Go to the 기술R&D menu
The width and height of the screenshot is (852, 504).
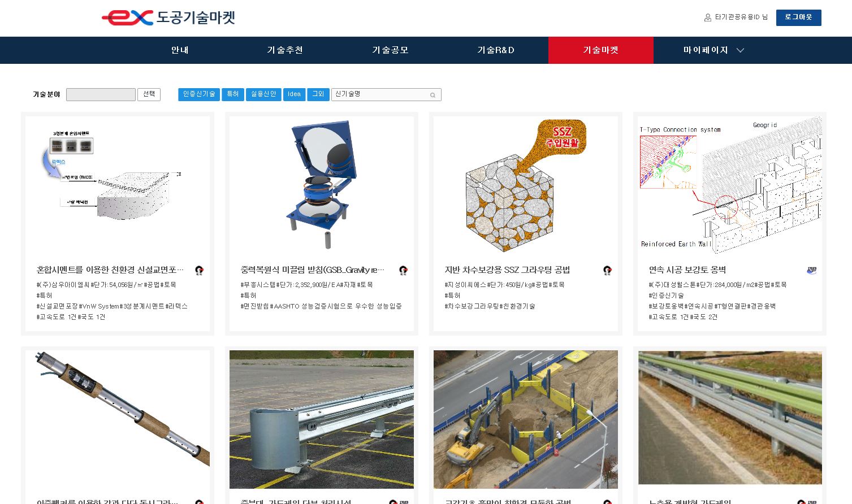pos(495,50)
